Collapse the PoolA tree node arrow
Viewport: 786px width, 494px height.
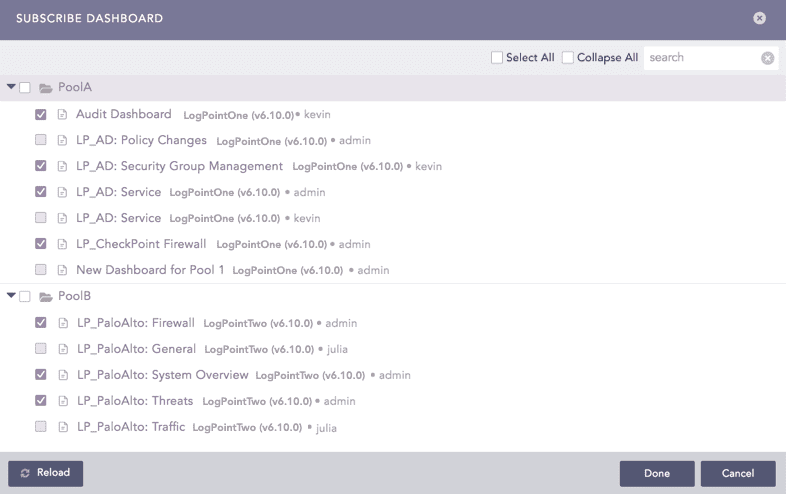[11, 87]
